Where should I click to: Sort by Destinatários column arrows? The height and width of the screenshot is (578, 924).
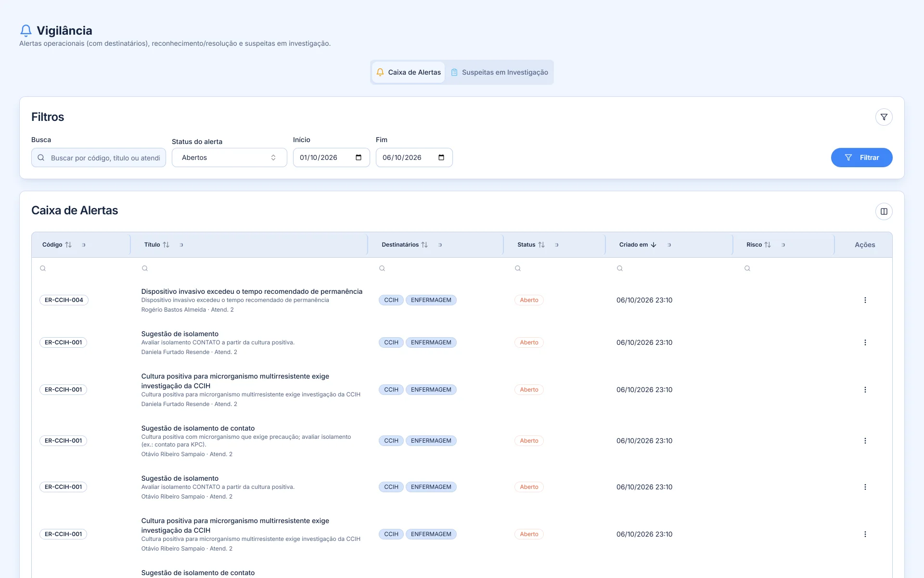[x=424, y=245]
